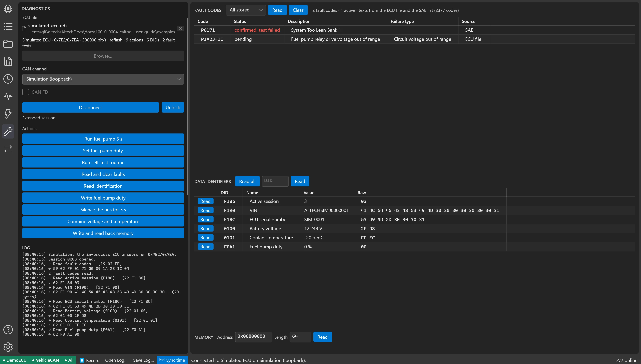
Task: Open the help question mark icon
Action: click(x=8, y=329)
